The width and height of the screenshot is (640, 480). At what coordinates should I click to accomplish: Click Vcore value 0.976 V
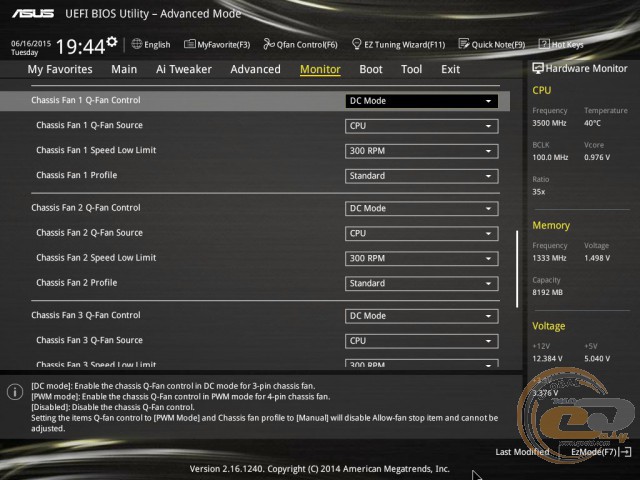tap(597, 157)
